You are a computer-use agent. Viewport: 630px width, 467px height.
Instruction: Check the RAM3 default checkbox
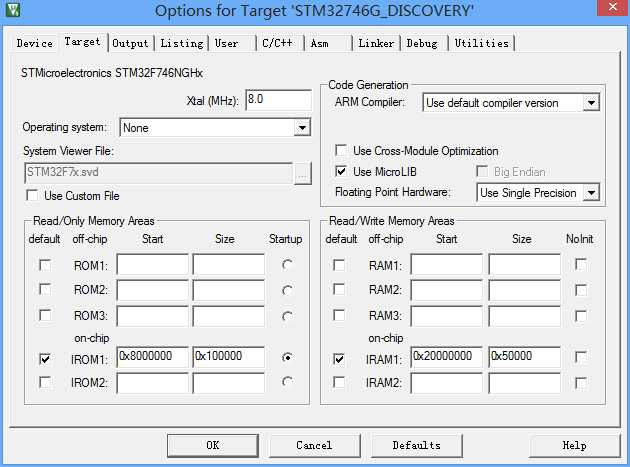(x=339, y=315)
